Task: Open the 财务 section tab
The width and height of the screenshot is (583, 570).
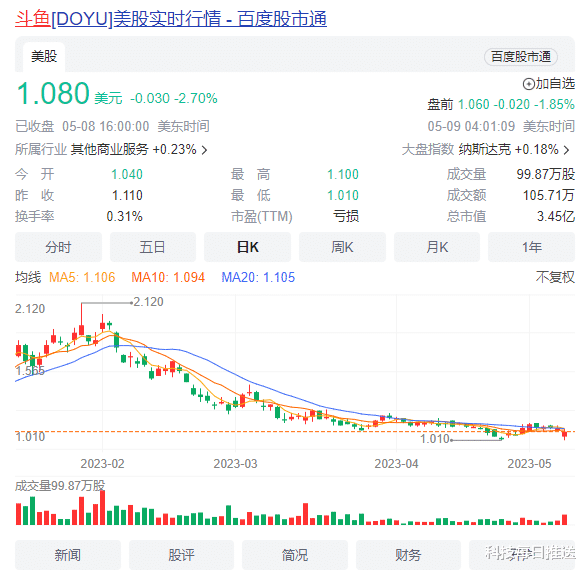Action: click(408, 555)
